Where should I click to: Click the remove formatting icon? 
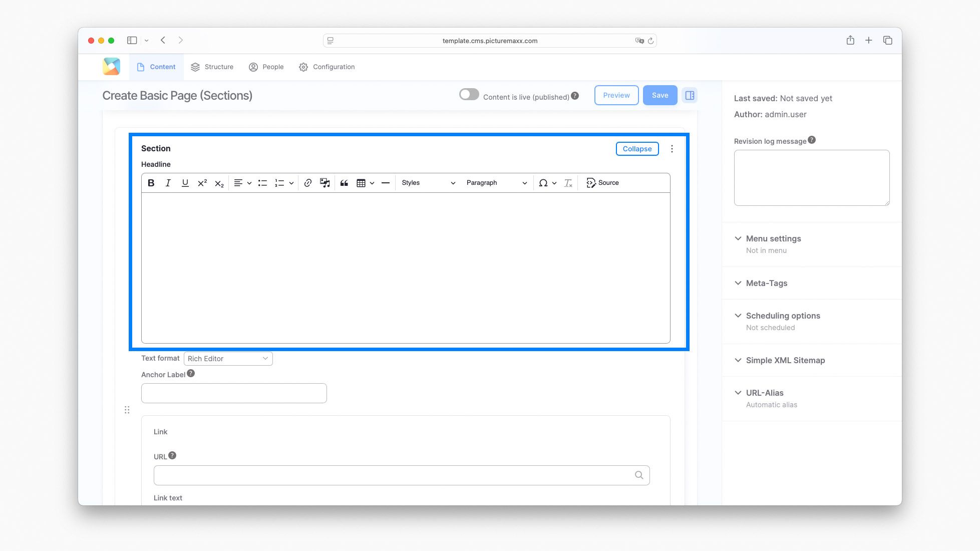(568, 183)
